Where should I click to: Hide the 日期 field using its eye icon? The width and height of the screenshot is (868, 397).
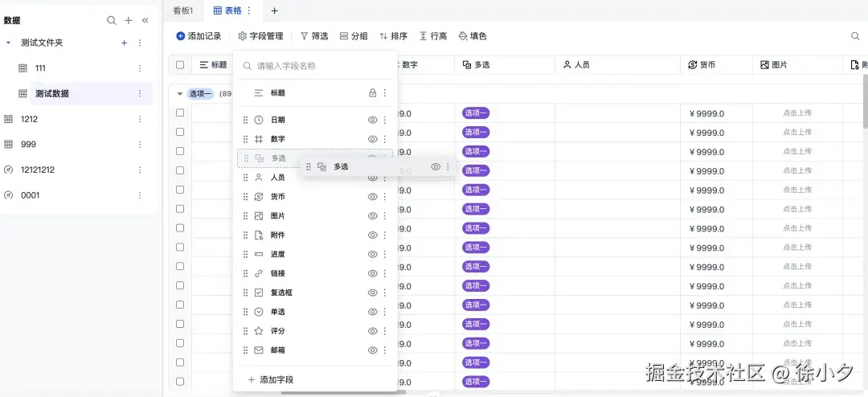pyautogui.click(x=372, y=120)
